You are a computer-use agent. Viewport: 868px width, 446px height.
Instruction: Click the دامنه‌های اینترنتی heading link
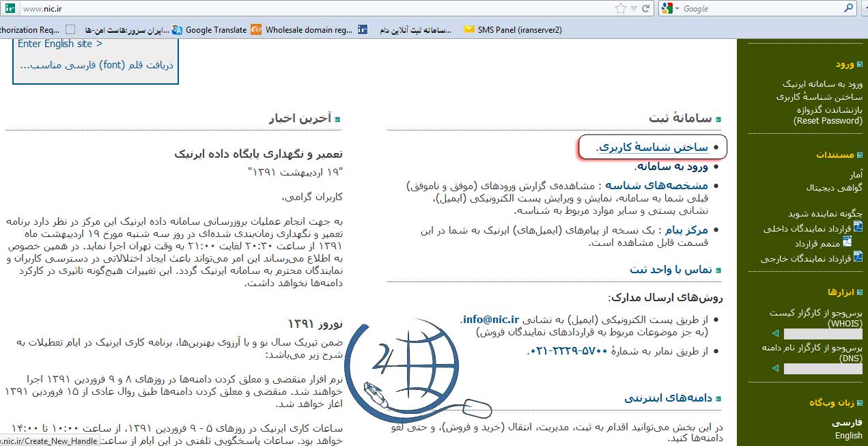point(667,398)
